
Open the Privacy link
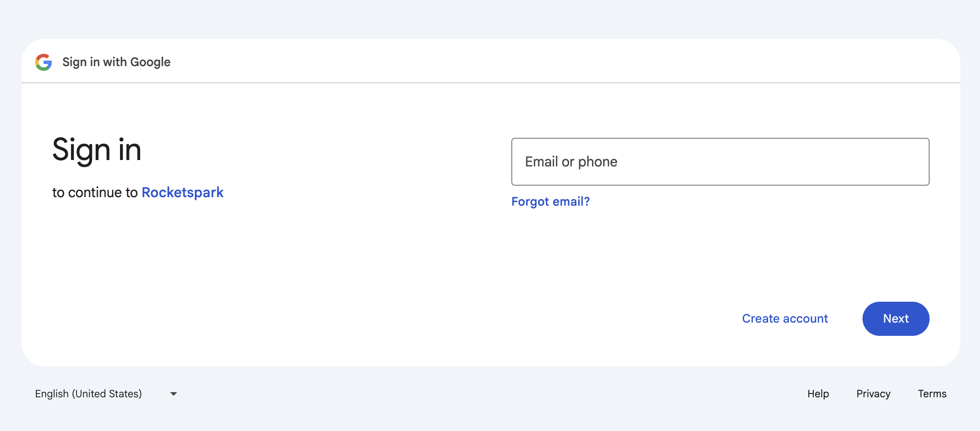(873, 393)
